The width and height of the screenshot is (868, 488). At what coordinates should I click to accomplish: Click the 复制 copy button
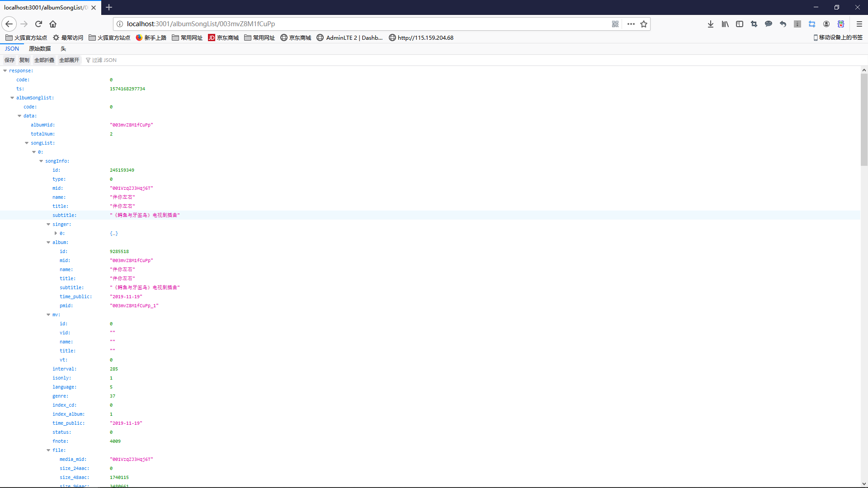[24, 60]
